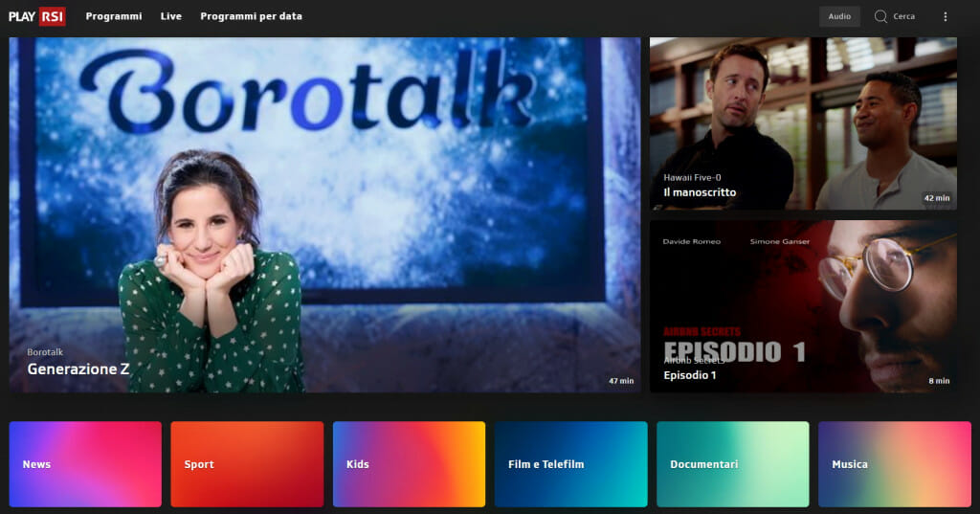The image size is (980, 514).
Task: Open the Musica category tile
Action: [895, 464]
